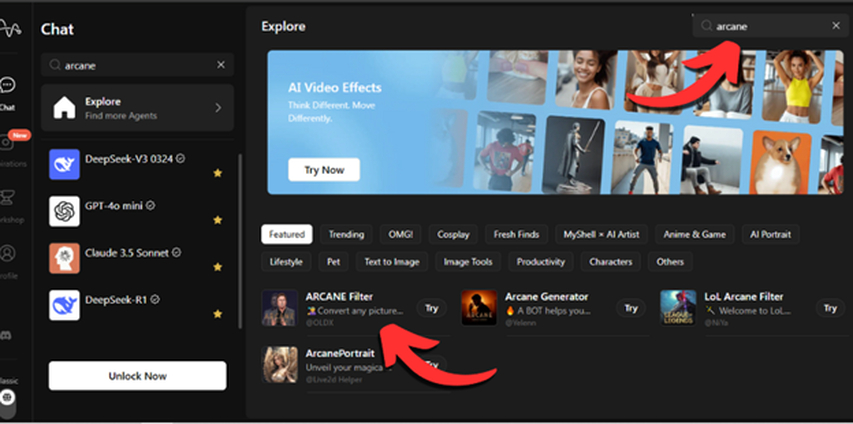Image resolution: width=853 pixels, height=424 pixels.
Task: Click the statue with sword banner thumbnail
Action: pos(573,155)
